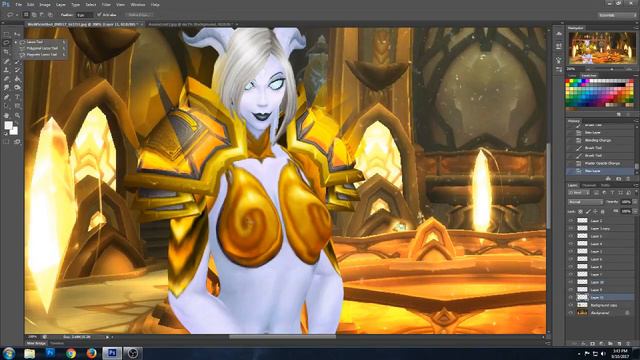This screenshot has height=360, width=640.
Task: Select the Paint Bucket tool
Action: 17,79
